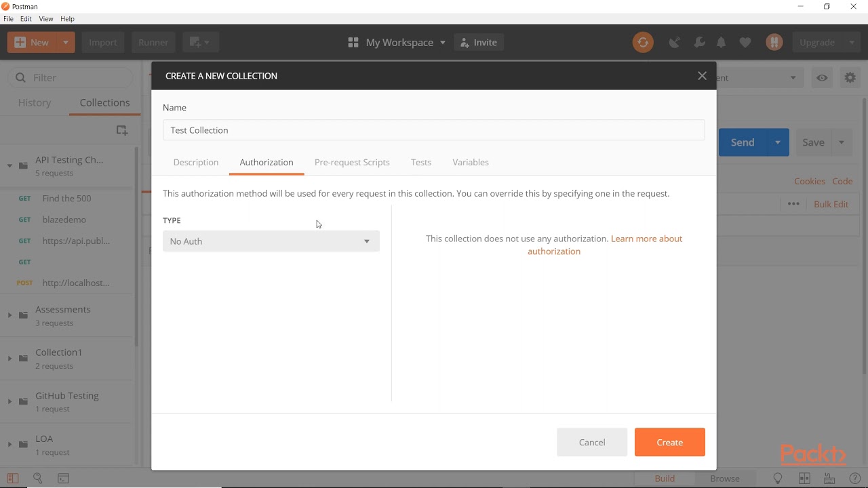Switch to Pre-request Scripts tab

tap(352, 163)
